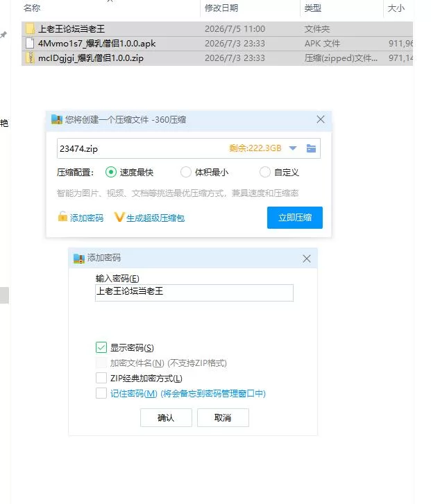Sort by the 修改日期 column header
431x504 pixels.
pos(221,8)
